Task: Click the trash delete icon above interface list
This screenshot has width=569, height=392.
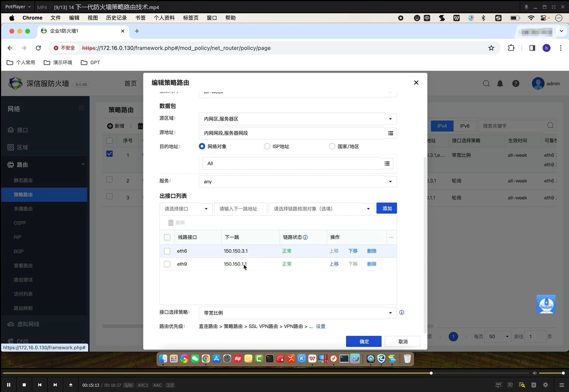Action: click(x=171, y=222)
